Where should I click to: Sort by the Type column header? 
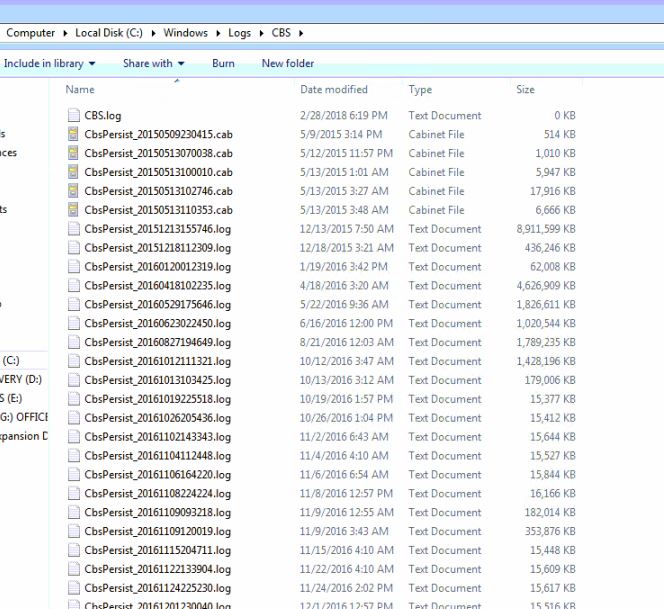(x=420, y=90)
